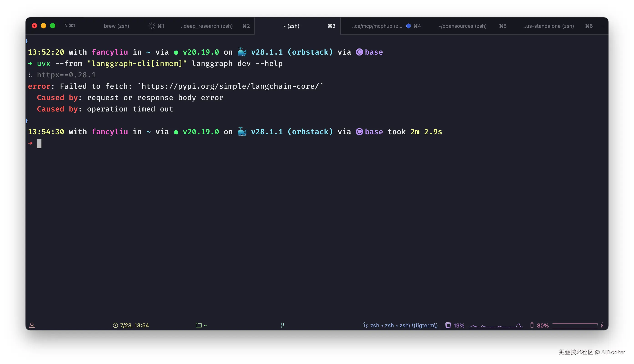Click the CPU usage sparkline graph
This screenshot has width=634, height=364.
[496, 325]
